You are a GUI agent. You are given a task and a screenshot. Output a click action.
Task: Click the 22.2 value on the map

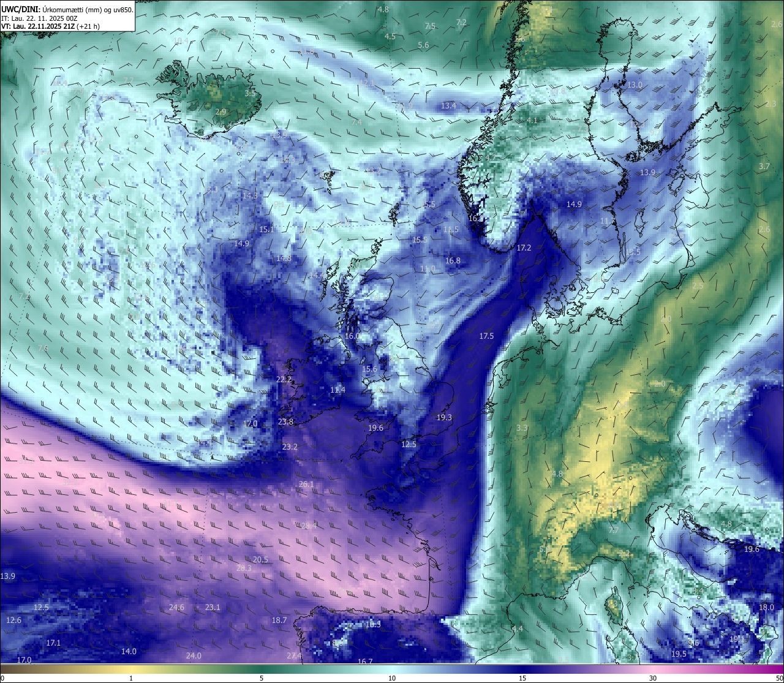tap(284, 380)
